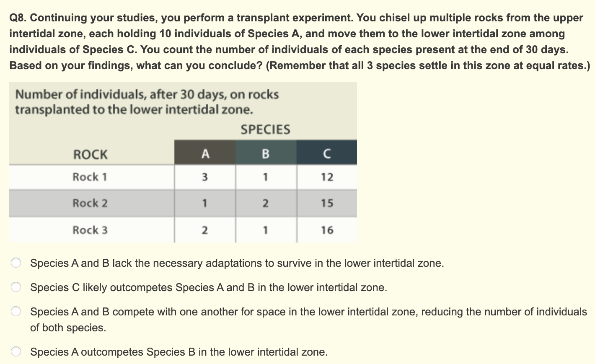Click the ROCK column header
Viewport: 595px width, 364px height.
(91, 155)
